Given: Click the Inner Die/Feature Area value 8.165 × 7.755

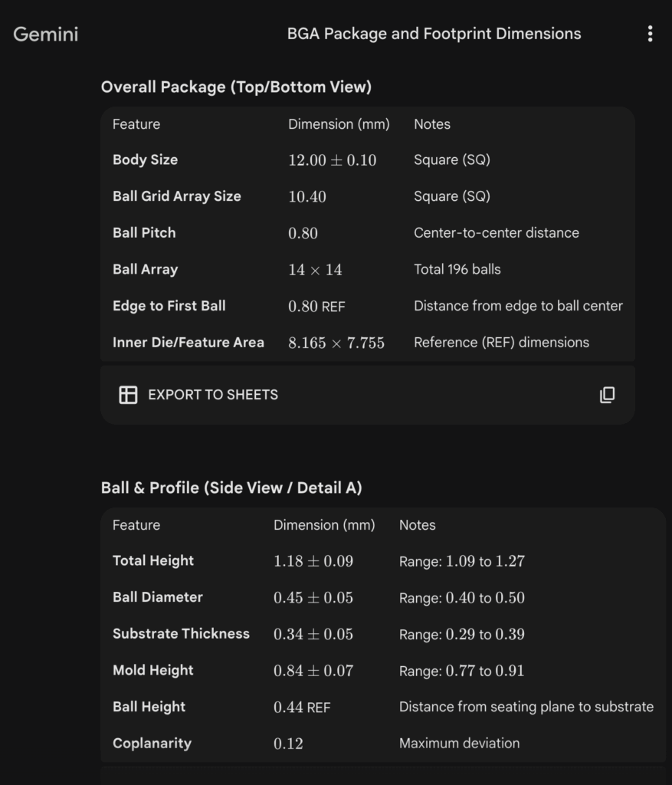Looking at the screenshot, I should 336,343.
